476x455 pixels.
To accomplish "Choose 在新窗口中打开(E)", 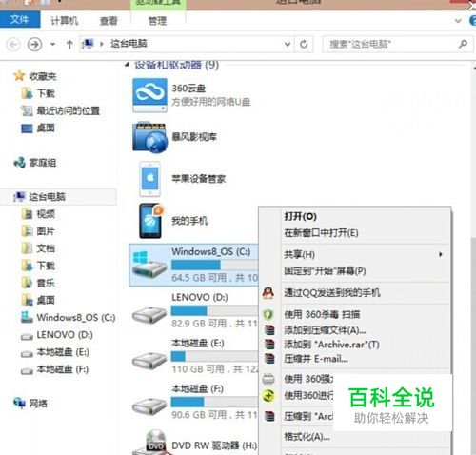I will coord(321,233).
